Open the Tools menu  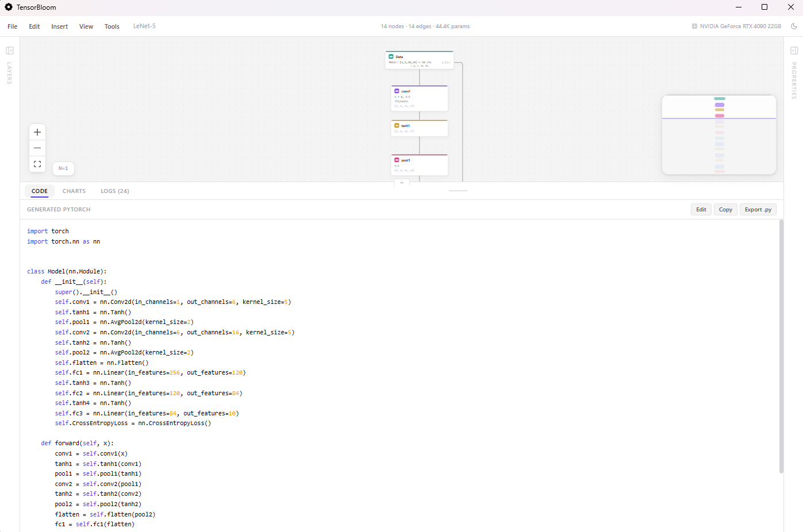tap(112, 26)
